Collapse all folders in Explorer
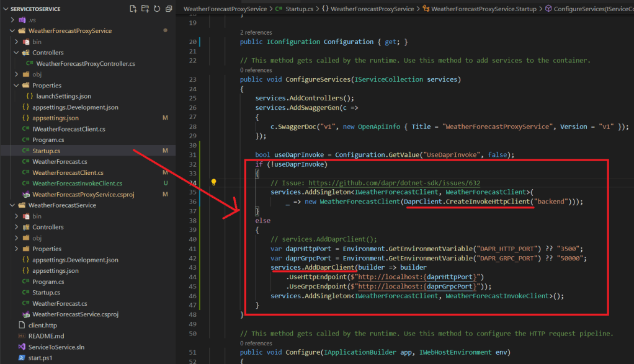634x364 pixels. (x=168, y=9)
